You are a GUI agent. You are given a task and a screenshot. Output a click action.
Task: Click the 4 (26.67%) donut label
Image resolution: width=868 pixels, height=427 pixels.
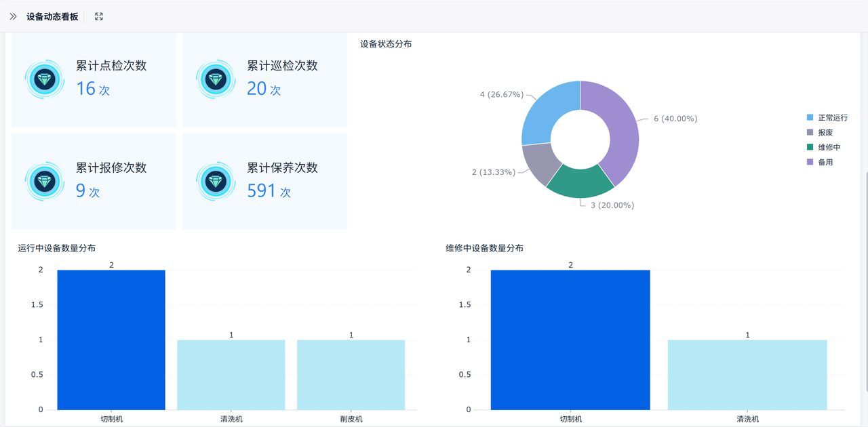click(502, 94)
